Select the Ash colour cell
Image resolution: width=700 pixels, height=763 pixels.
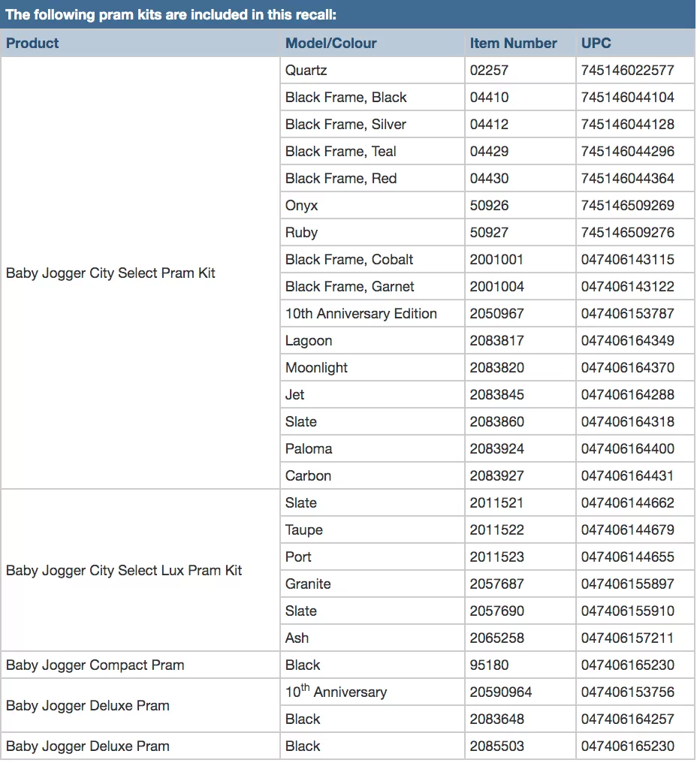pos(373,638)
